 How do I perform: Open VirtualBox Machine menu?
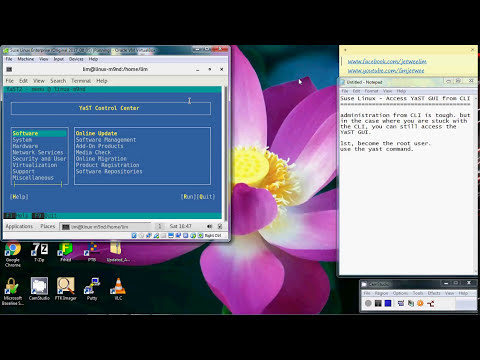click(x=26, y=59)
